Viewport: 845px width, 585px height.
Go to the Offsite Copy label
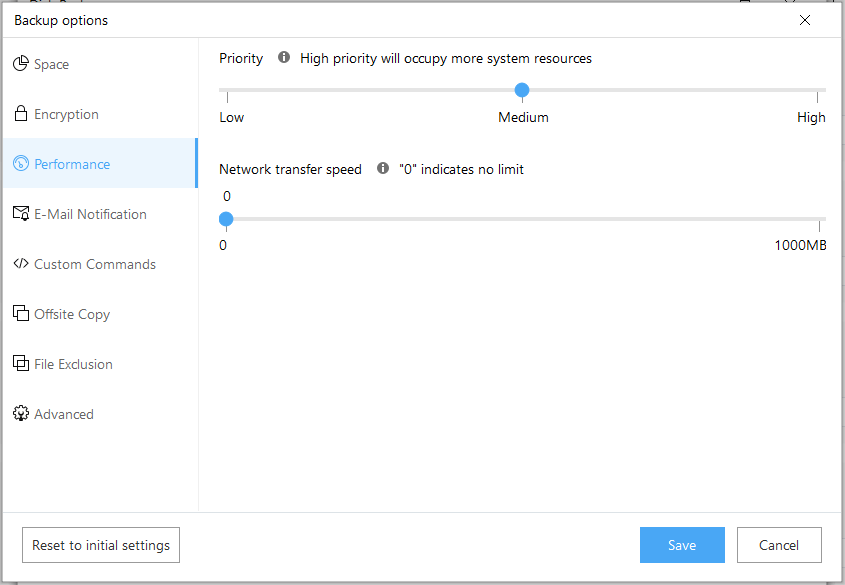[x=72, y=314]
